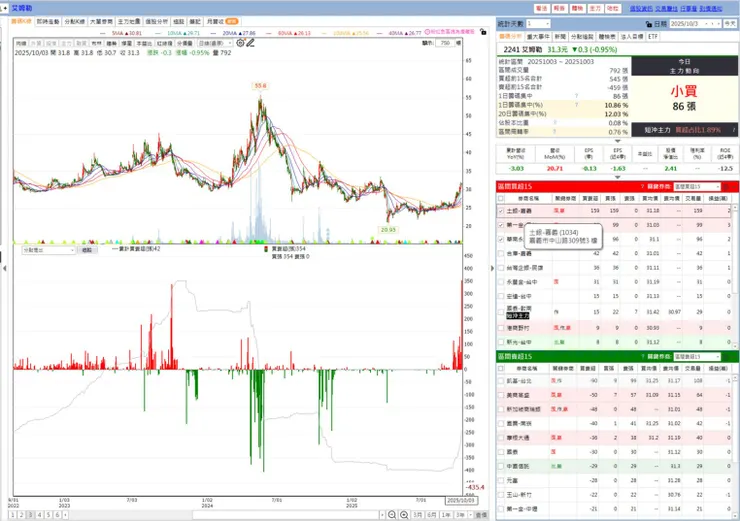Image resolution: width=740 pixels, height=521 pixels.
Task: Toggle the 籌集 indicator button in chart toolbar
Action: [111, 43]
